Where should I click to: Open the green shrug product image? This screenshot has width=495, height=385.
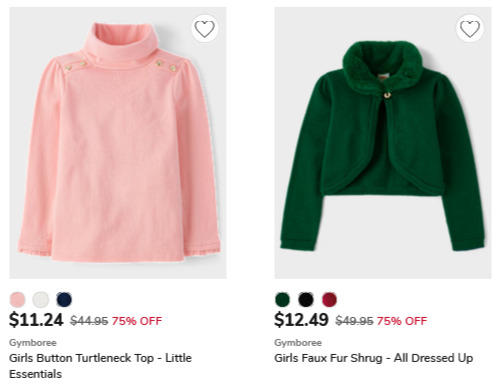click(383, 143)
